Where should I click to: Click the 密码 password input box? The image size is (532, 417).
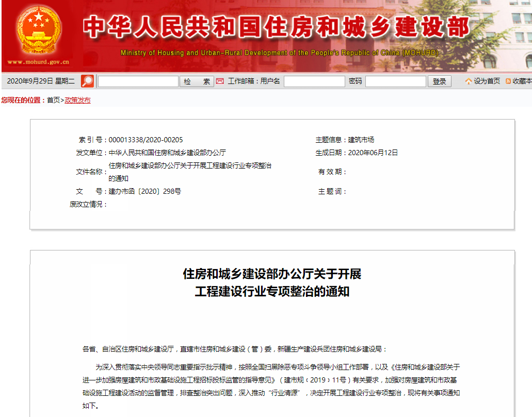point(395,81)
